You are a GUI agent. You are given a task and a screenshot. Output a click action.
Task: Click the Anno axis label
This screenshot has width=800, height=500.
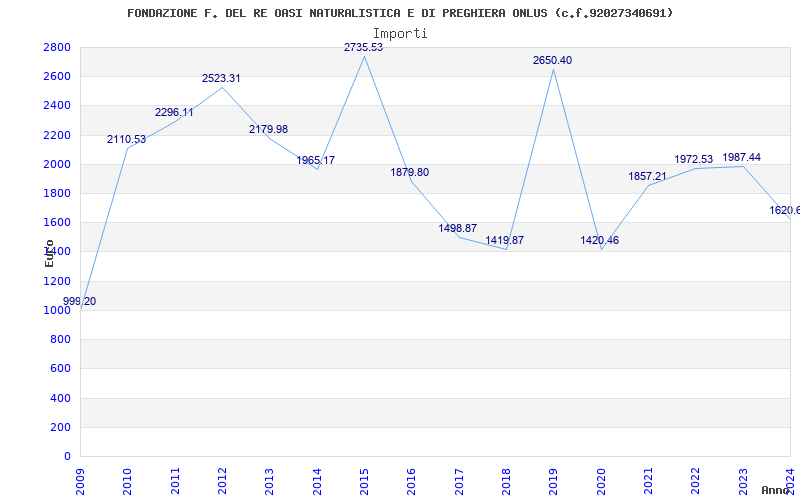(x=776, y=490)
